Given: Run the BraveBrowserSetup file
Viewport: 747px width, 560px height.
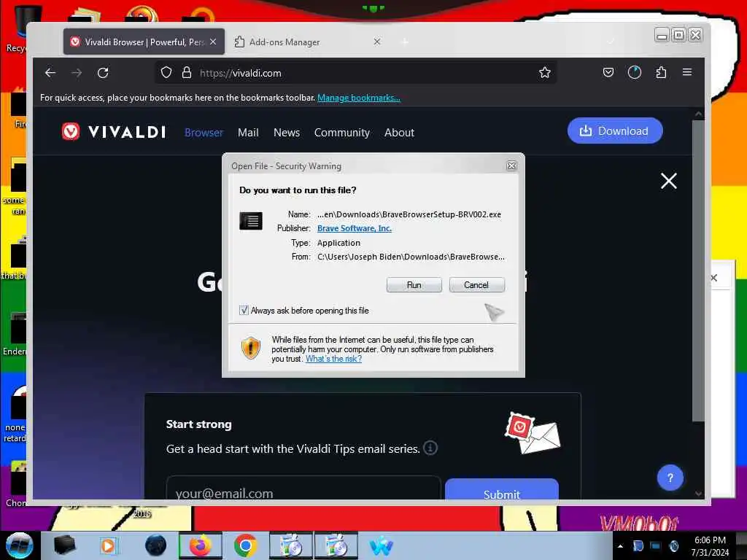Looking at the screenshot, I should click(x=414, y=285).
